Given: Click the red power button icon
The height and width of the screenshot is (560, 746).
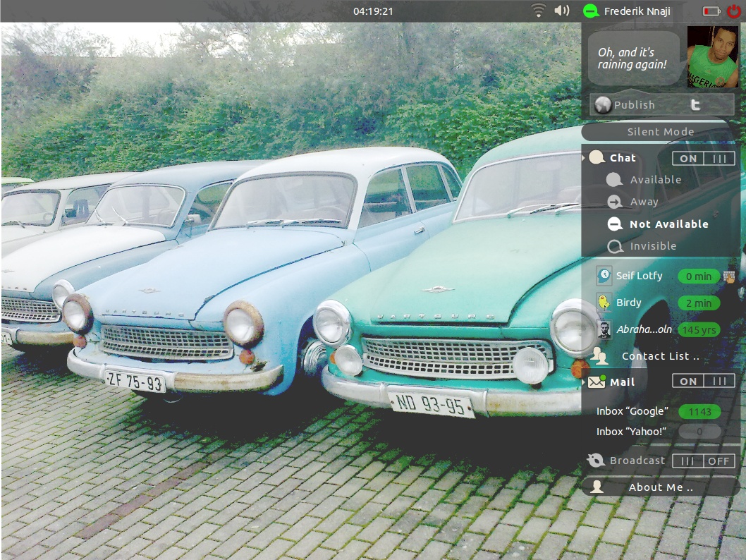Looking at the screenshot, I should tap(733, 11).
